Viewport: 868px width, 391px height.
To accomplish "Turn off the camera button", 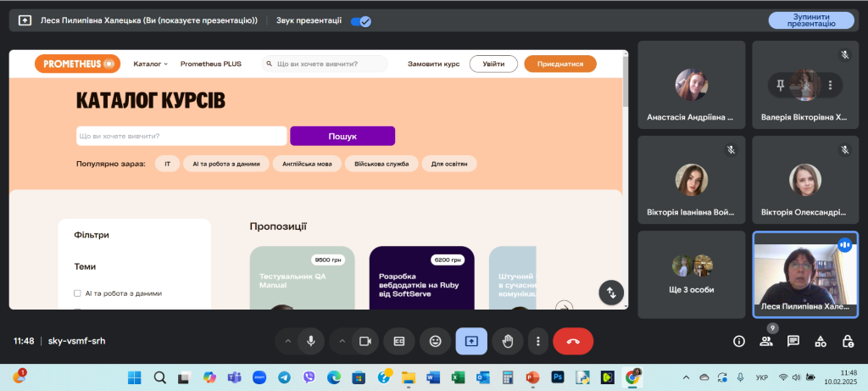I will pos(365,341).
